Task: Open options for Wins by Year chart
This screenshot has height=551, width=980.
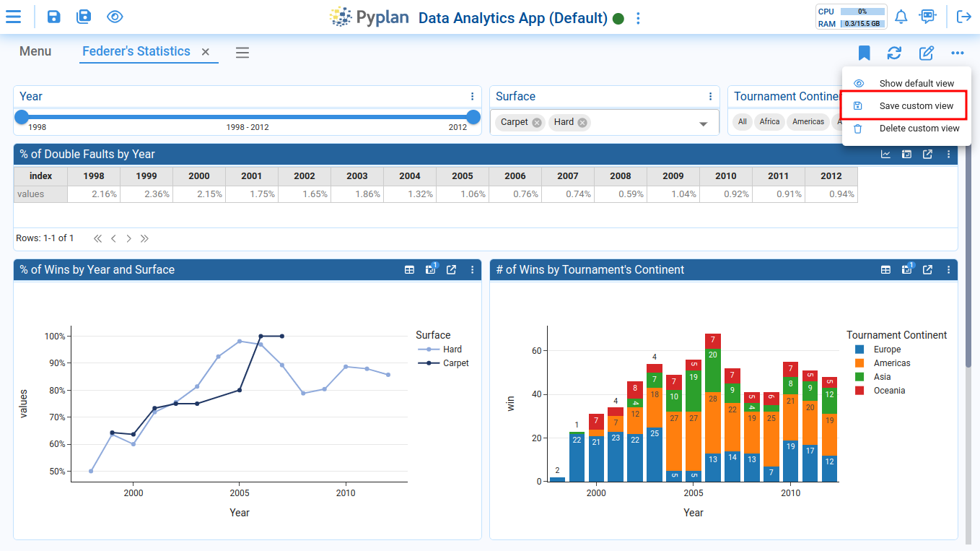Action: click(x=473, y=269)
